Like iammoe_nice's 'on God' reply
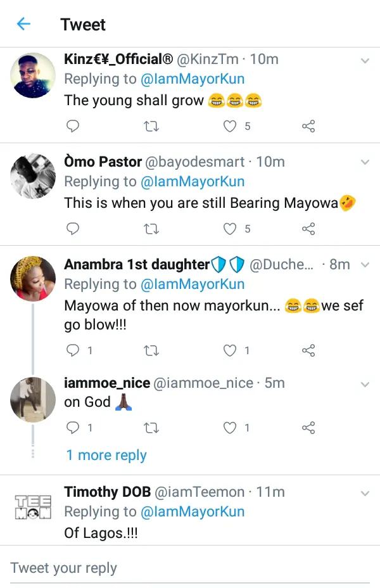The image size is (380, 588). click(231, 428)
